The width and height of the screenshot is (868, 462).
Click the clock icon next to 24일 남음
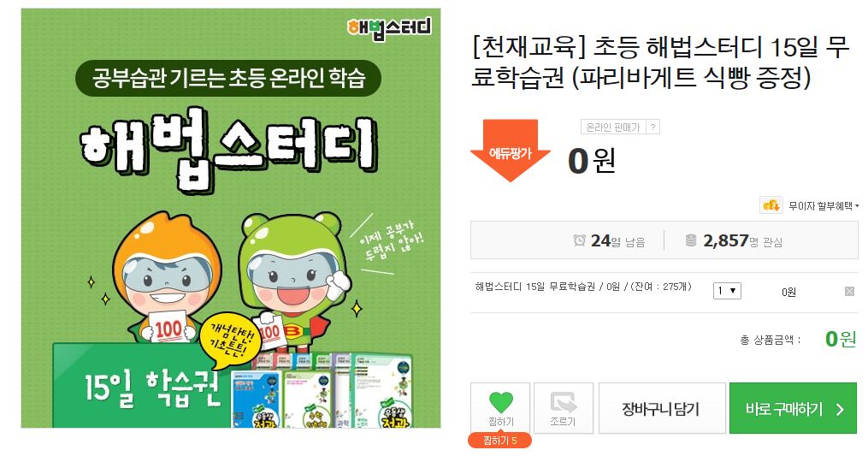click(x=579, y=240)
